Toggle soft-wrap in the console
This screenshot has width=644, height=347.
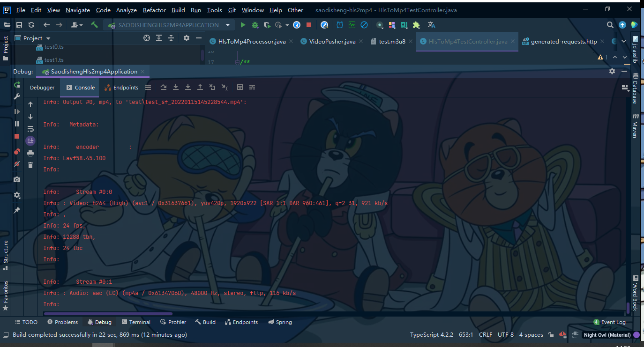[x=30, y=129]
